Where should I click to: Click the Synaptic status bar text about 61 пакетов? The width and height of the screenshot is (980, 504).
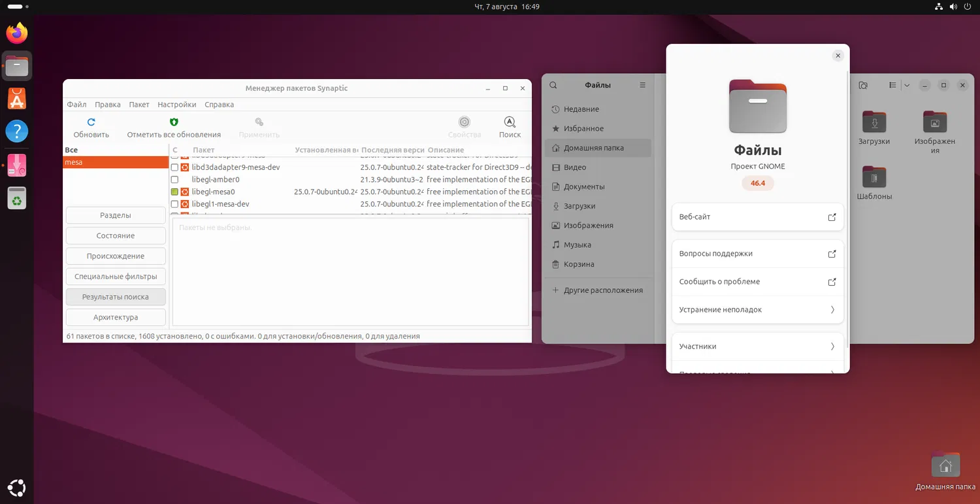[x=243, y=336]
